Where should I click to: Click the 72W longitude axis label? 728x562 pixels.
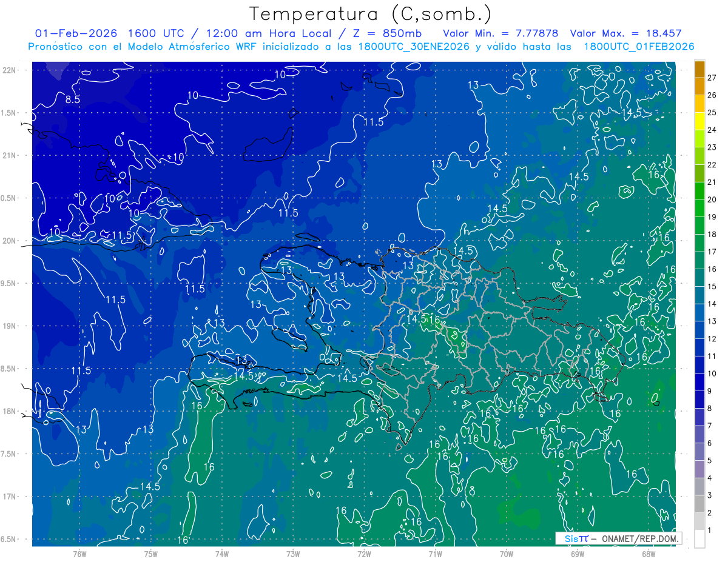coord(364,554)
